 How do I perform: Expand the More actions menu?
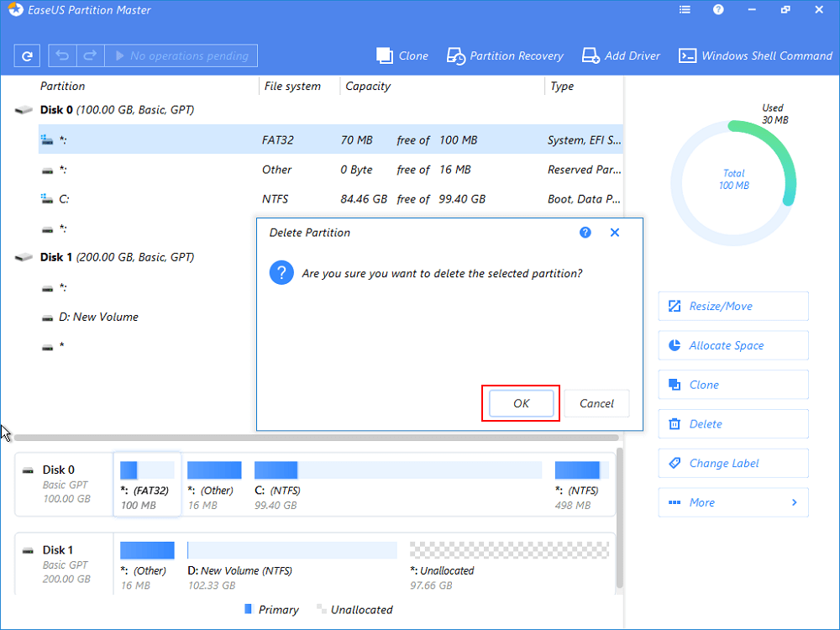pos(733,503)
